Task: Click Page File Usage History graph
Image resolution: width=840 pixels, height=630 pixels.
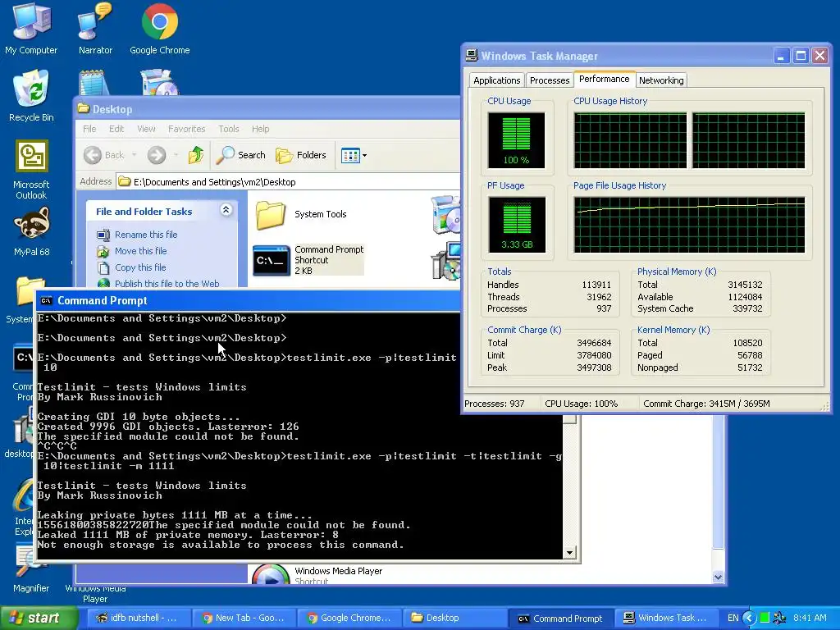Action: 689,225
